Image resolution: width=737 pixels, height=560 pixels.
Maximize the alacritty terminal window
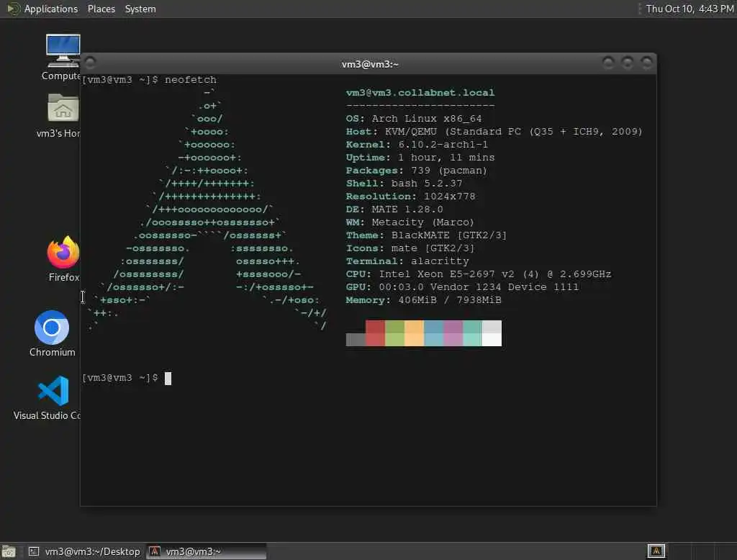click(628, 63)
